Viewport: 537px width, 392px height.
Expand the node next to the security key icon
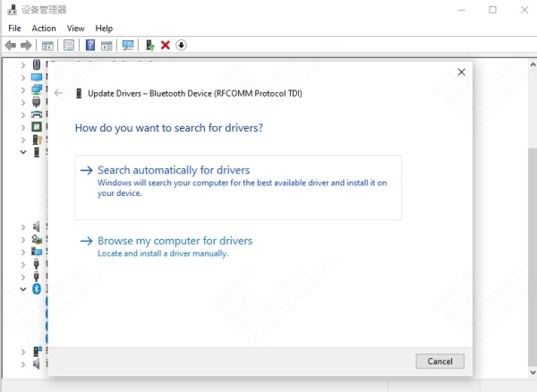point(23,140)
